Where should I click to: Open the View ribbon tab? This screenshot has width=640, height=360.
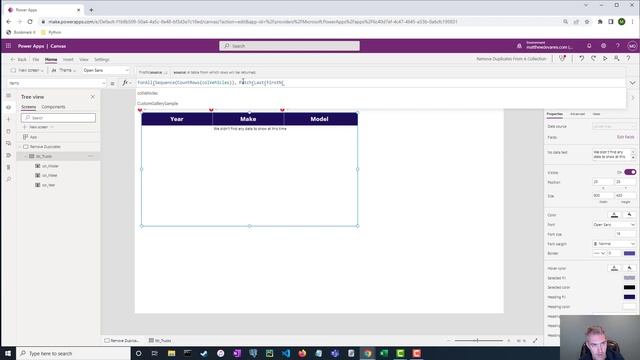coord(84,60)
